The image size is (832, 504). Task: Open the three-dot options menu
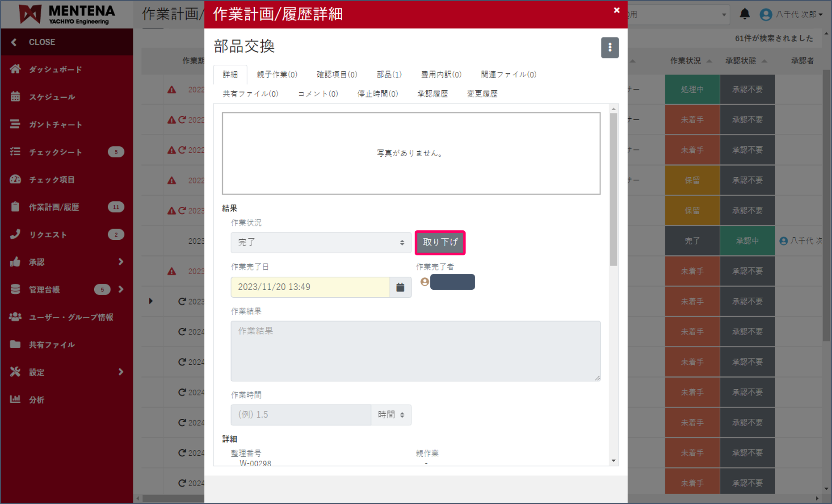coord(609,47)
